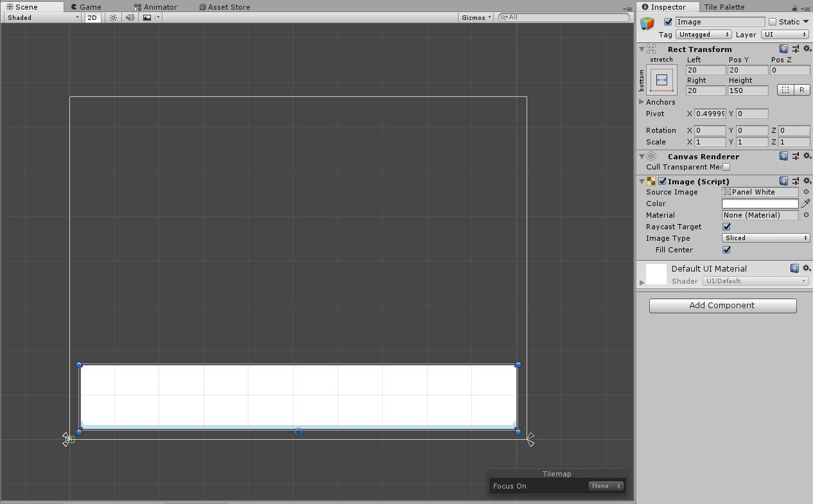Screen dimensions: 813x504
Task: Open Image (Script) help reference icon
Action: 784,181
